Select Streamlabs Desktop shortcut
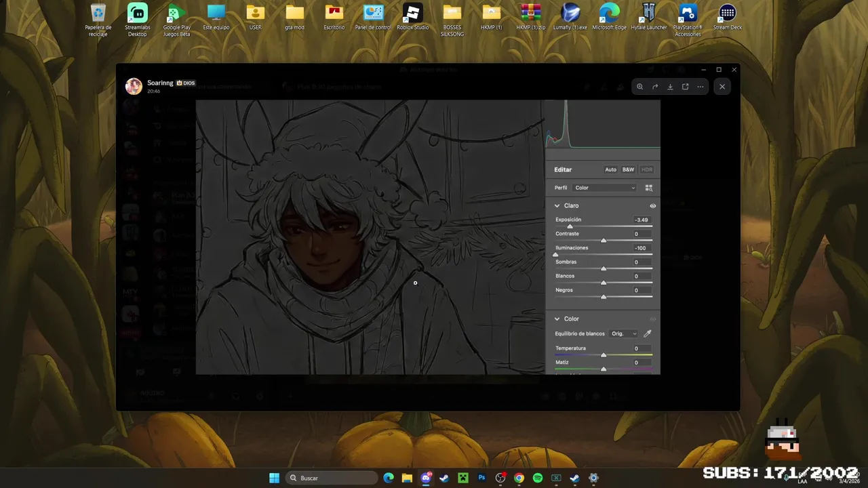The image size is (868, 488). [138, 21]
